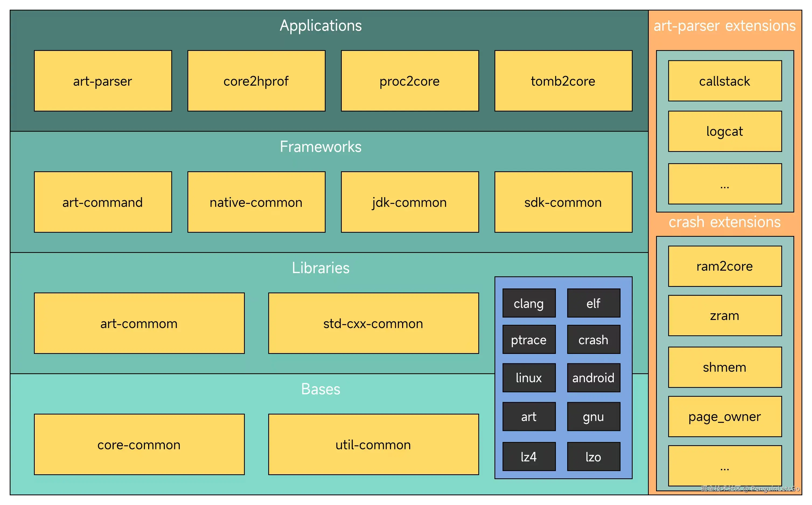Select the sdk-common box
Screen dimensions: 812x505
[x=563, y=202]
